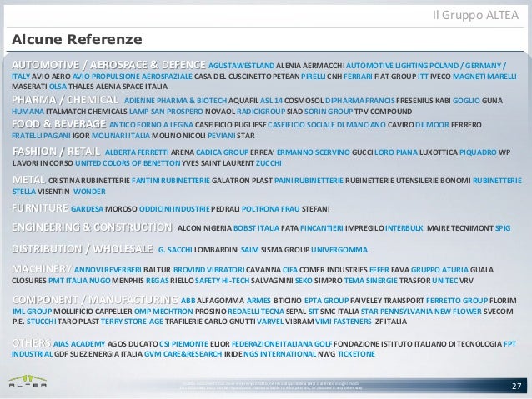Click the TEMA SINERGIE reference
Viewport: 532px width, 399px height.
pos(370,281)
